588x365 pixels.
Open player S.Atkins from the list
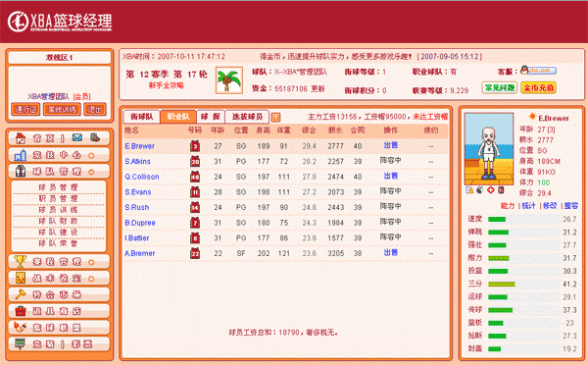click(137, 162)
